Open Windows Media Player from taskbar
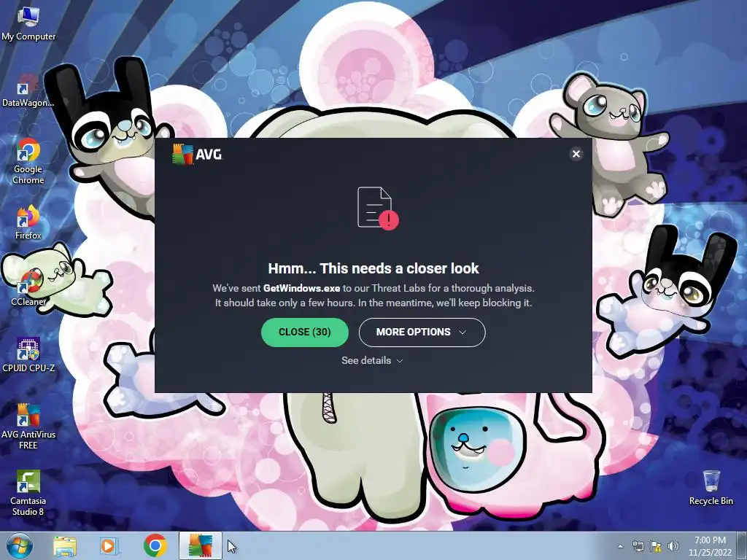This screenshot has width=747, height=560. pos(109,546)
